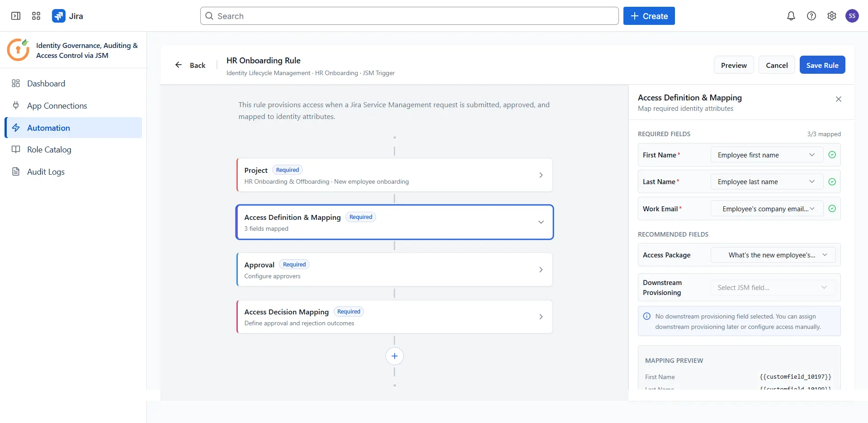Viewport: 868px width, 423px height.
Task: Collapse the sidebar panel icon
Action: pos(16,16)
